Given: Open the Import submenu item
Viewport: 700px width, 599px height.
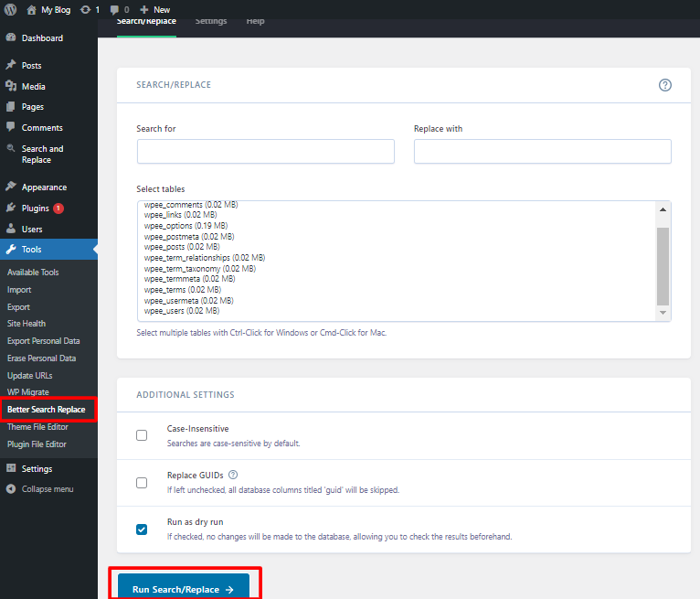Looking at the screenshot, I should [19, 290].
